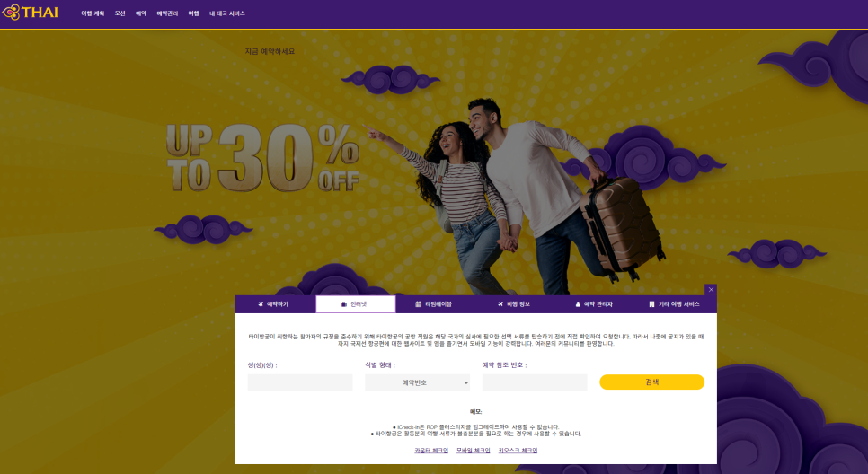Switch to the 비행 정보 tab
The image size is (868, 474).
(516, 304)
